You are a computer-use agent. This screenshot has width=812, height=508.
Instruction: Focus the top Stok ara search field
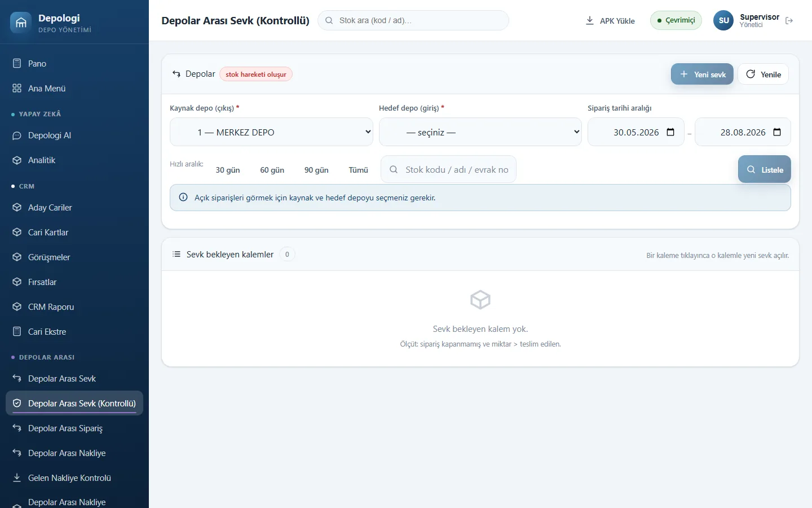point(413,20)
